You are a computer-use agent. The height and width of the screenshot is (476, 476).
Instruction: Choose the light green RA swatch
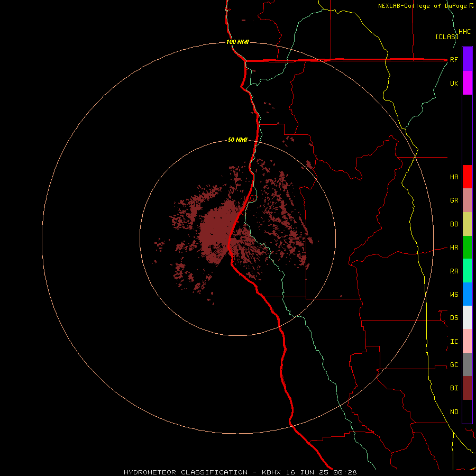point(467,271)
